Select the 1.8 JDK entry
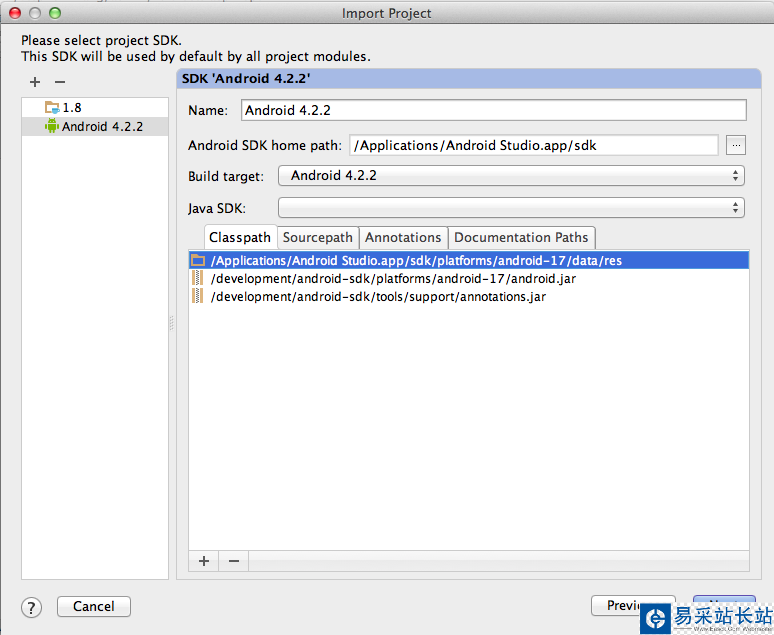The image size is (774, 635). 95,108
